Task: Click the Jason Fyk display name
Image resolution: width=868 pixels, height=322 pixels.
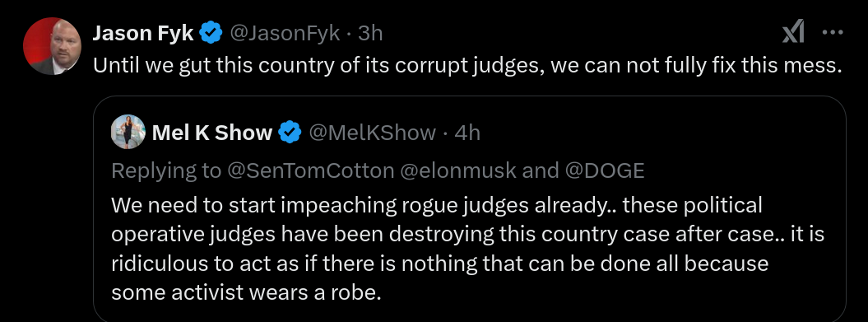Action: point(143,34)
